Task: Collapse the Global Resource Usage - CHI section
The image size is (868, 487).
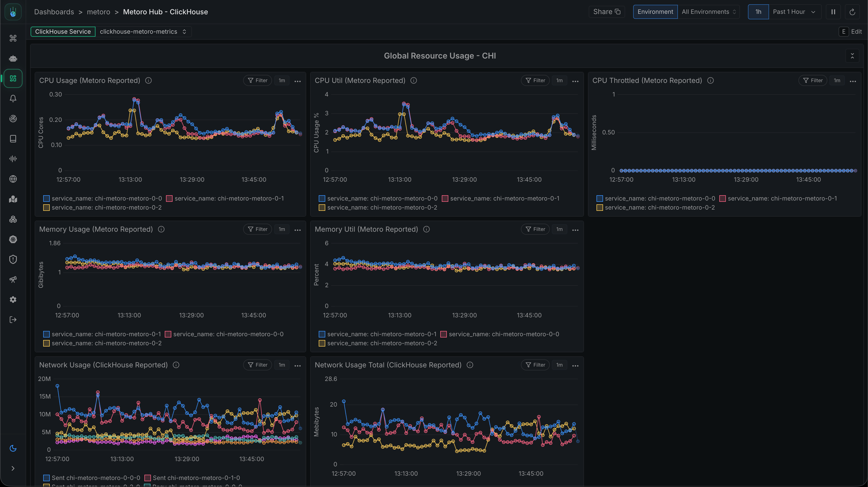Action: [x=852, y=56]
